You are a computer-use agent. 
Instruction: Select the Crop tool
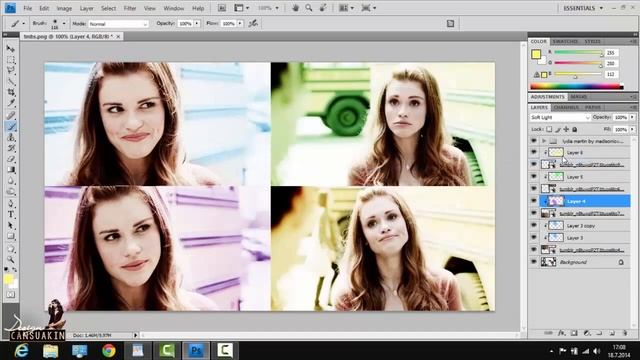pos(11,93)
